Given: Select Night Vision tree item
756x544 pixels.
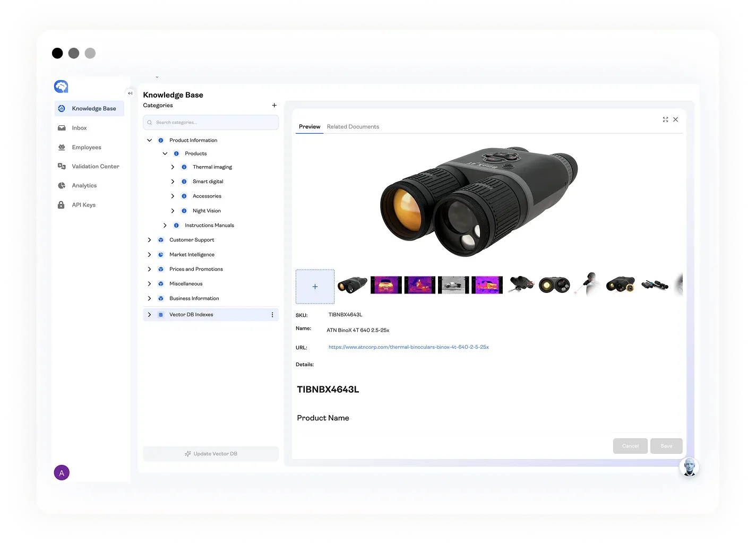Looking at the screenshot, I should click(x=207, y=211).
